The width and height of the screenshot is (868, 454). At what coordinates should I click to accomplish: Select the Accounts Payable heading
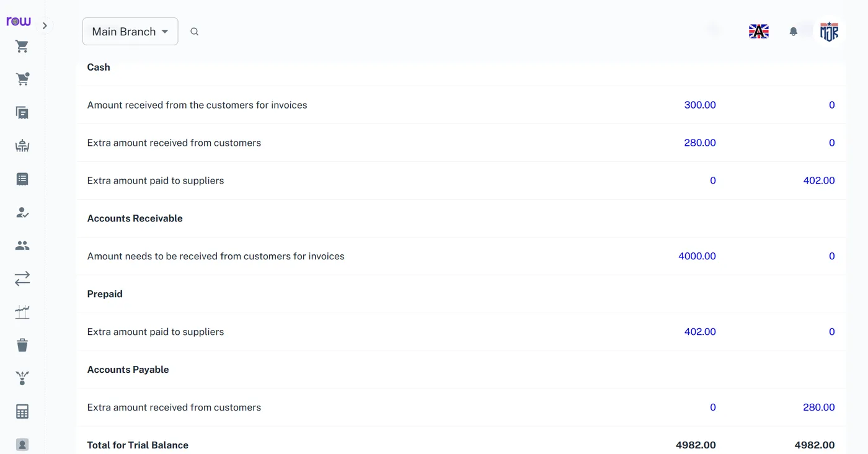pyautogui.click(x=128, y=370)
